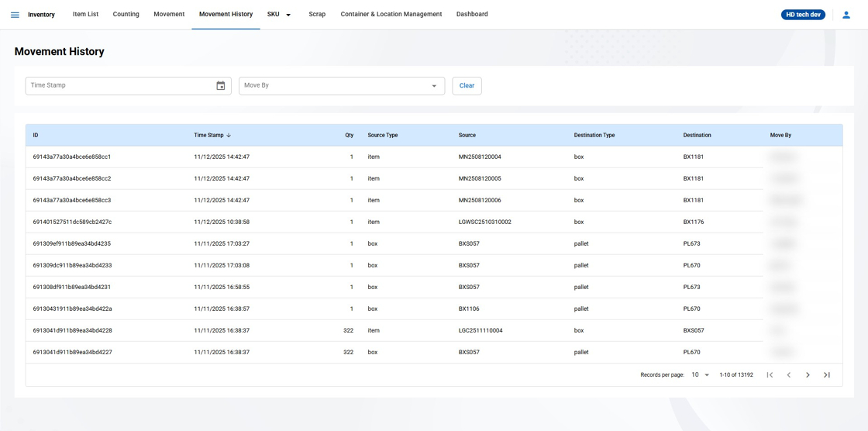Image resolution: width=868 pixels, height=431 pixels.
Task: Click the HD tech dev badge
Action: 803,15
